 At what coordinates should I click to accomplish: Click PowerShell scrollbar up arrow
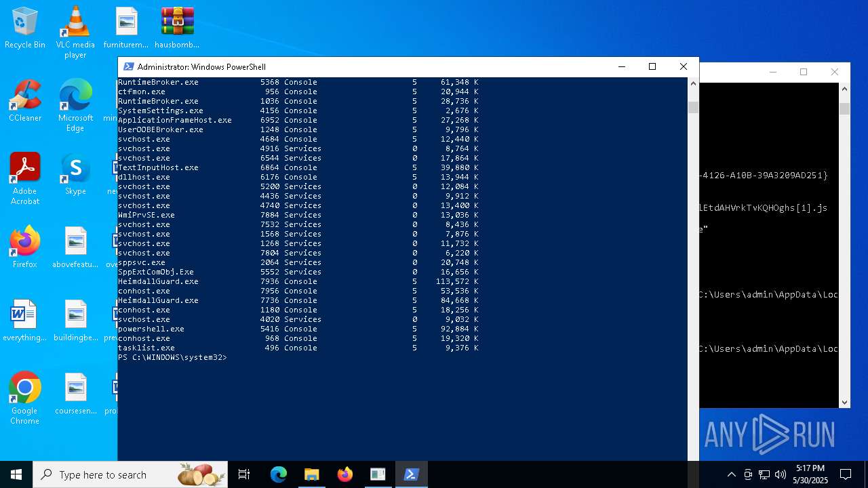693,83
